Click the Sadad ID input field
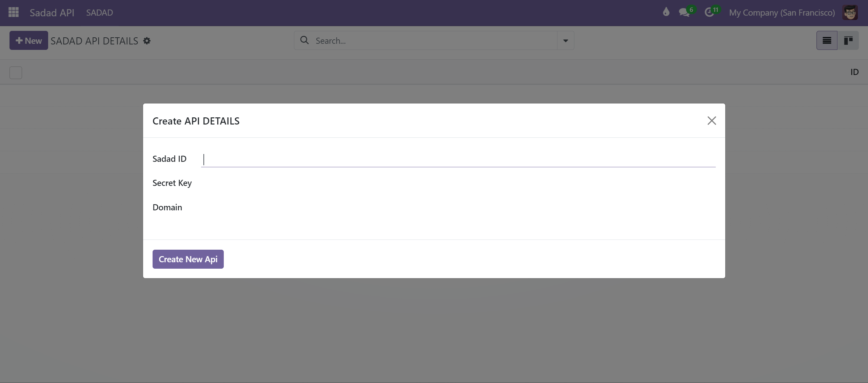The width and height of the screenshot is (868, 383). (x=459, y=159)
